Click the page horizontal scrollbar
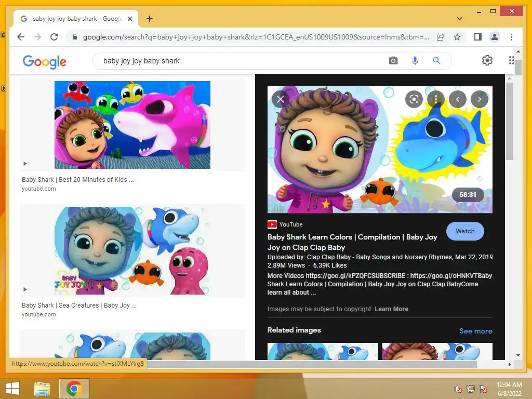This screenshot has height=399, width=532. point(312,364)
